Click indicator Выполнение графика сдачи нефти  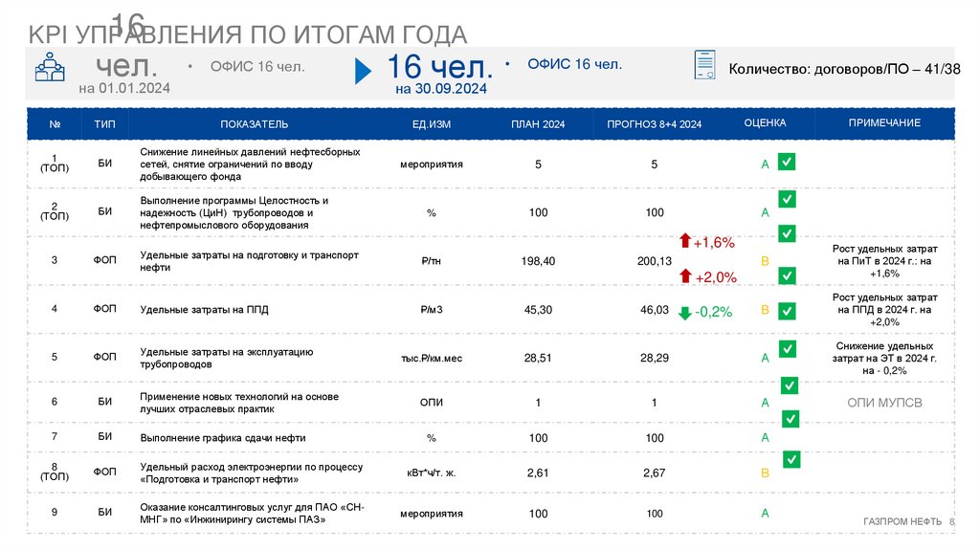tap(222, 438)
